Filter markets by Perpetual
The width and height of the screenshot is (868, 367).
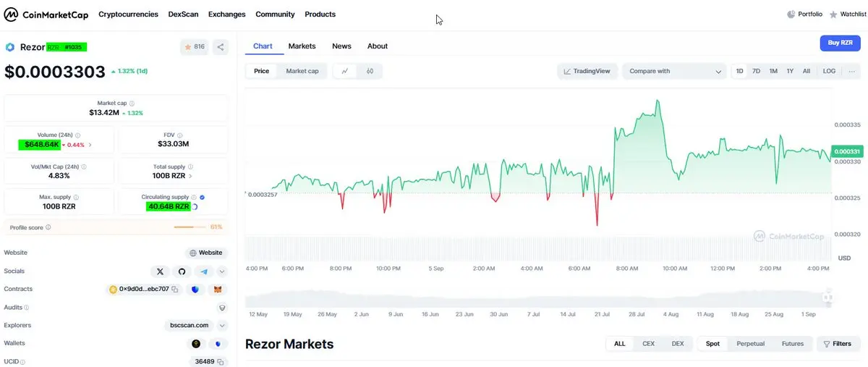[x=749, y=344]
